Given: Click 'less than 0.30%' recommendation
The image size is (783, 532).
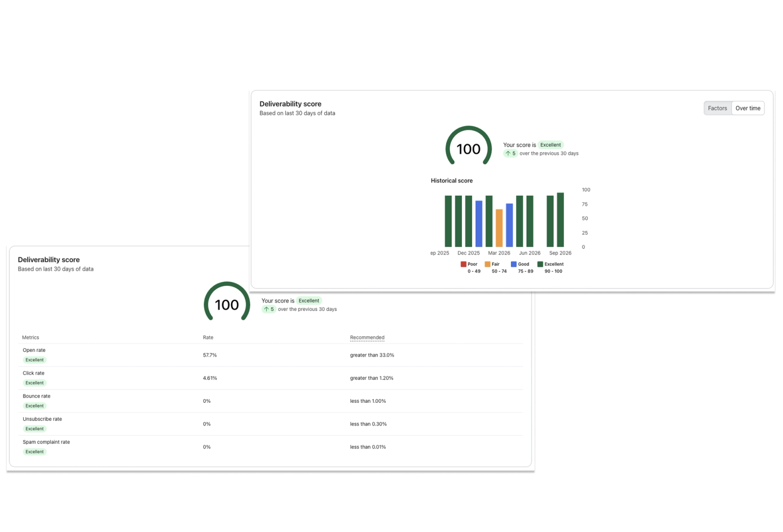Looking at the screenshot, I should (x=368, y=424).
